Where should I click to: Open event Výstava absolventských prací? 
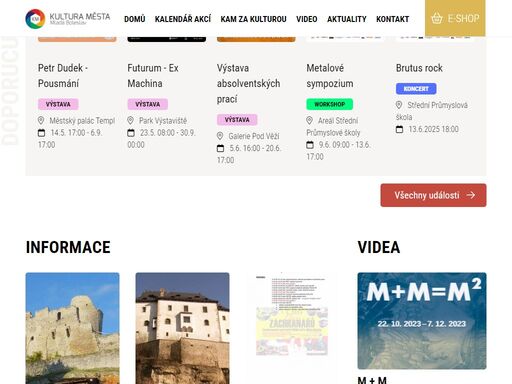[x=249, y=83]
